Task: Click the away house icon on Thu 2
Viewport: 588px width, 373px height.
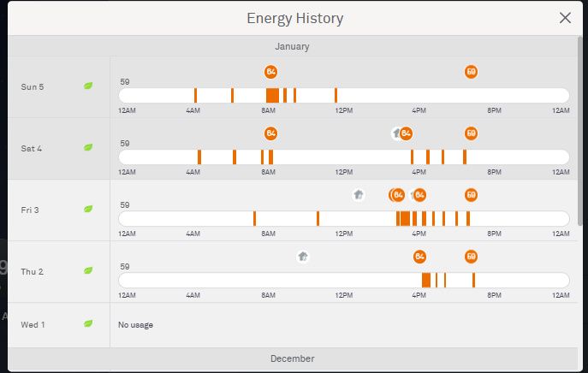Action: point(302,257)
